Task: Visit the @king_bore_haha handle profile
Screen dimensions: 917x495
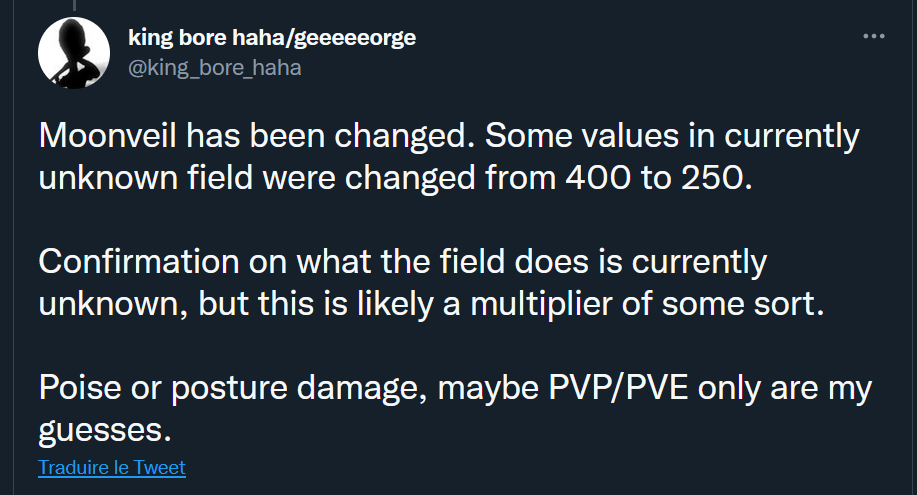Action: (x=215, y=68)
